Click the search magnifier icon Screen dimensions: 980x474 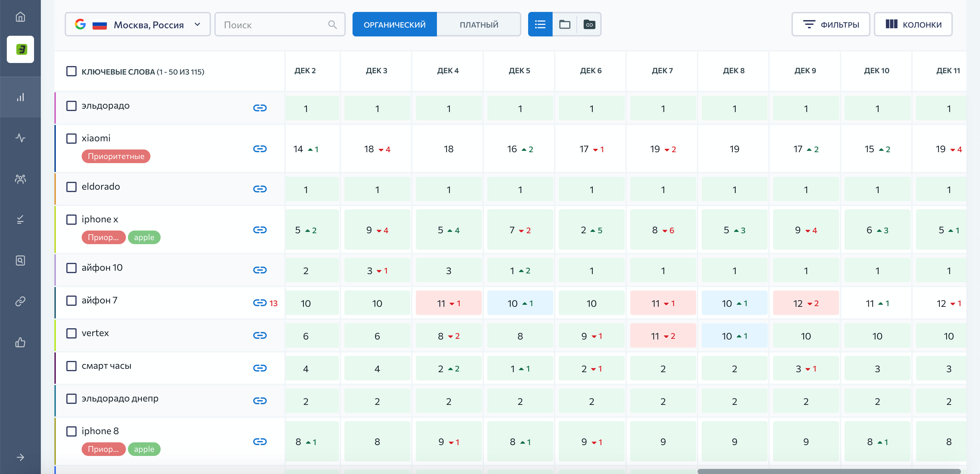click(x=332, y=25)
